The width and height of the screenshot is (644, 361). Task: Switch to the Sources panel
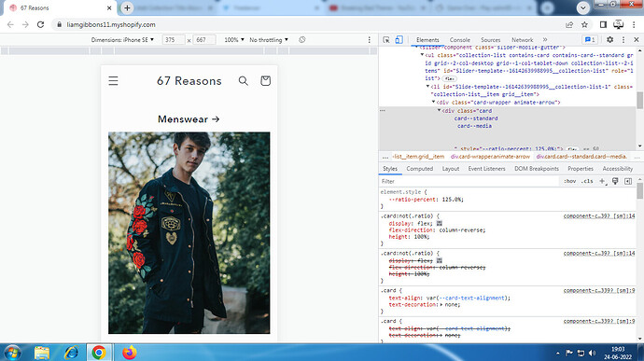tap(490, 40)
